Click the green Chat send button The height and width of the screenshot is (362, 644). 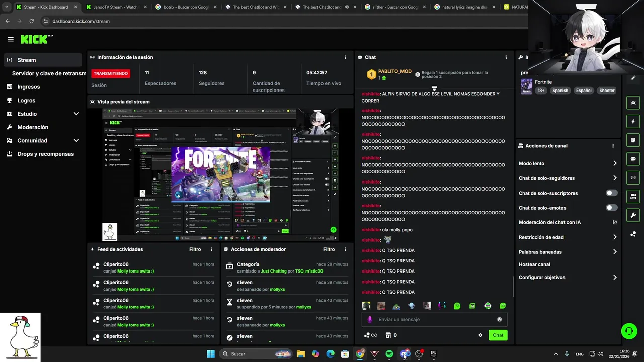tap(498, 335)
